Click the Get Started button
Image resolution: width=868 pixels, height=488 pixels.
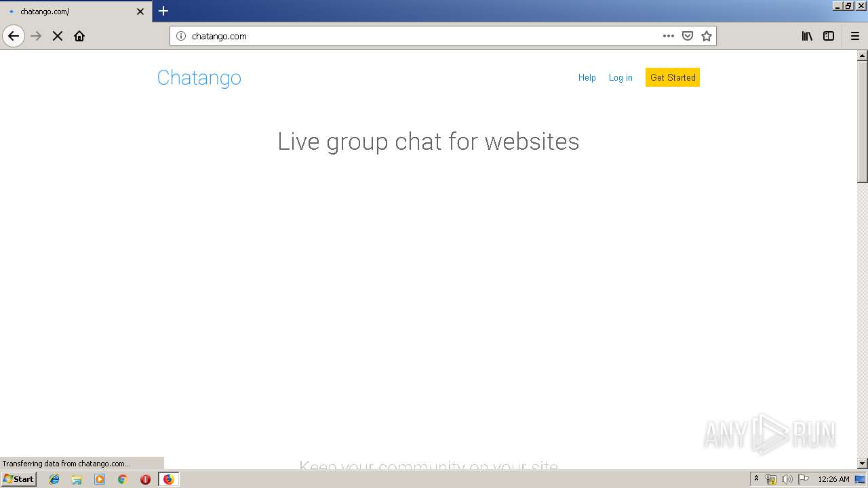point(673,77)
